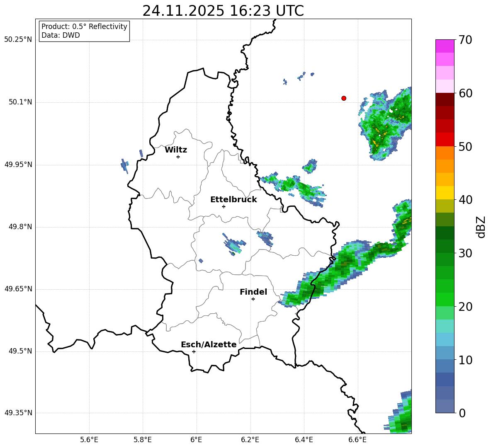Click the Wiltz location cross marker
491x448 pixels.
pos(178,157)
